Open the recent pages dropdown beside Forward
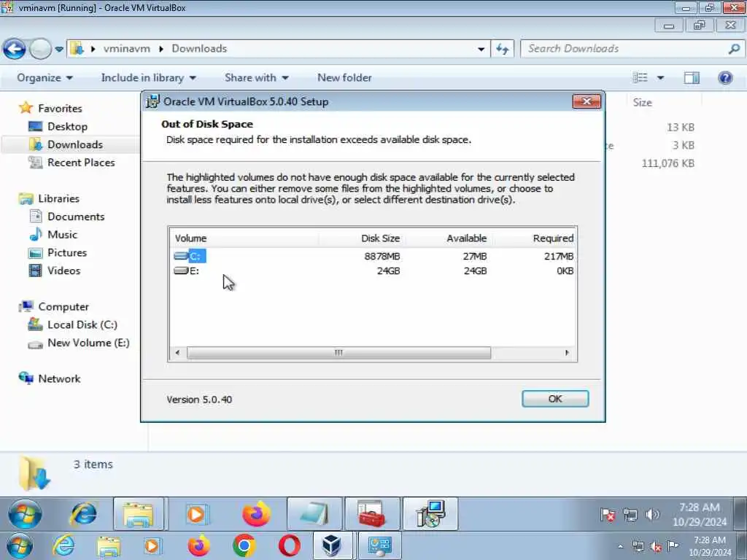 59,49
